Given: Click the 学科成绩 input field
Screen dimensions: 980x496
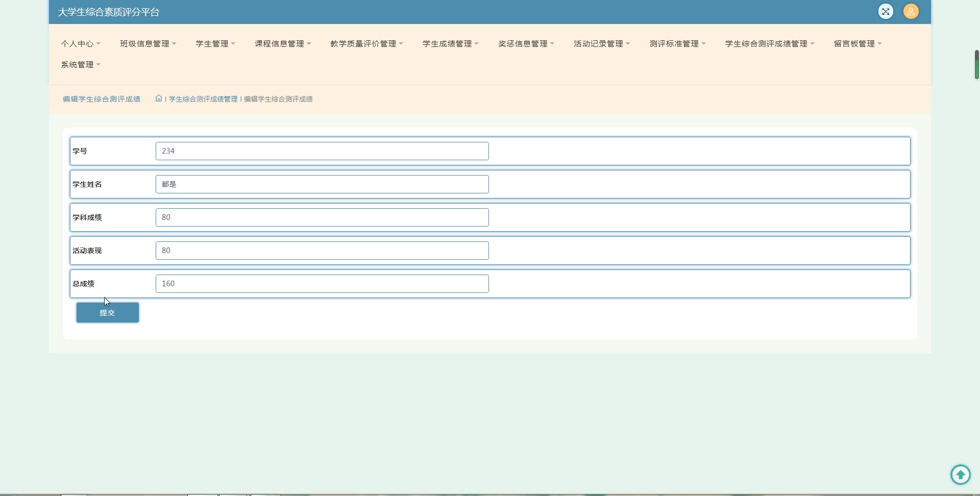Looking at the screenshot, I should 322,217.
